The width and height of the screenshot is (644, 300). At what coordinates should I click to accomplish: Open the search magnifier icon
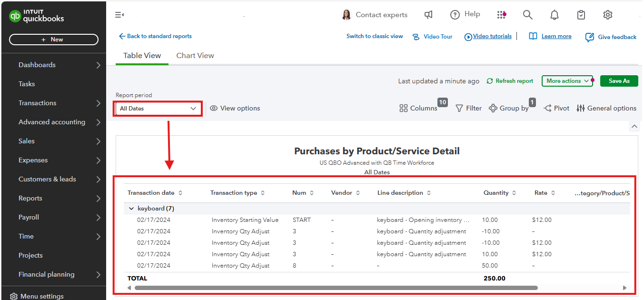click(527, 15)
